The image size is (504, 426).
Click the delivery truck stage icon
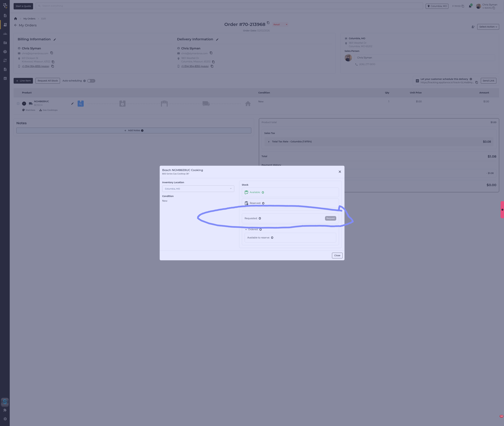206,104
